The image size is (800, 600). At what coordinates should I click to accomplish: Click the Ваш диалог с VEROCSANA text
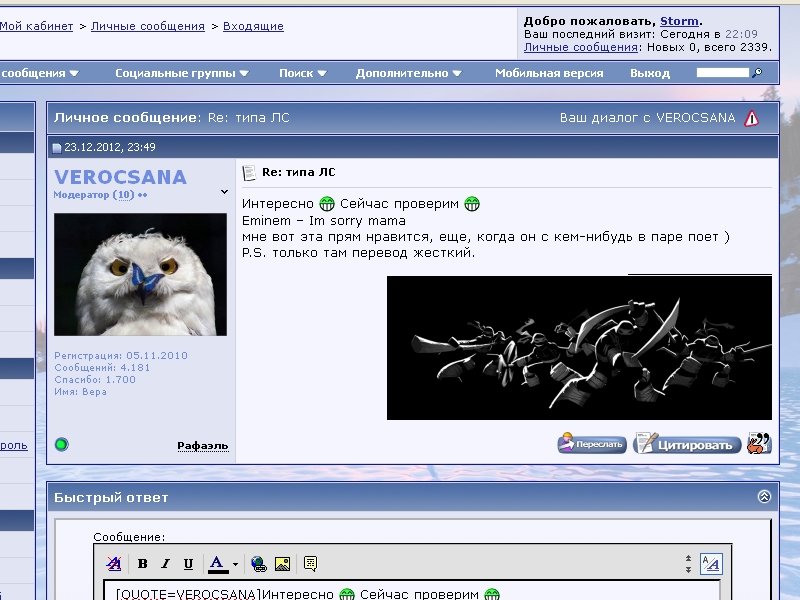647,118
